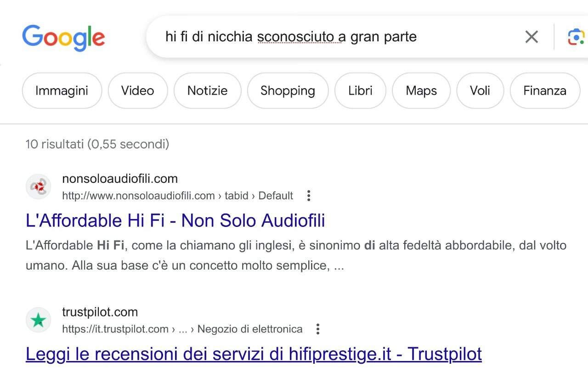The width and height of the screenshot is (588, 372).
Task: Open the Maps filter
Action: click(421, 90)
